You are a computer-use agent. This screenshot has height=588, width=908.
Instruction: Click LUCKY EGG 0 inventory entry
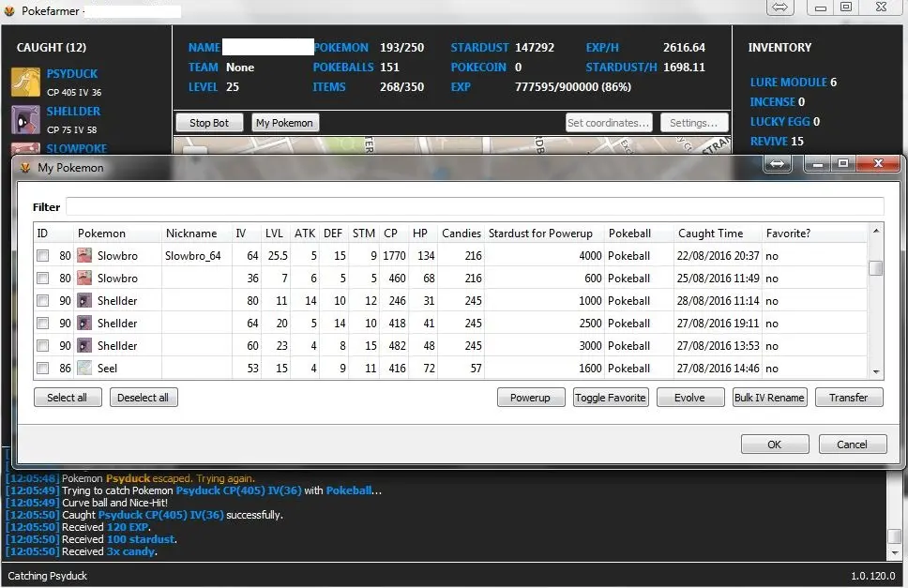pos(785,122)
